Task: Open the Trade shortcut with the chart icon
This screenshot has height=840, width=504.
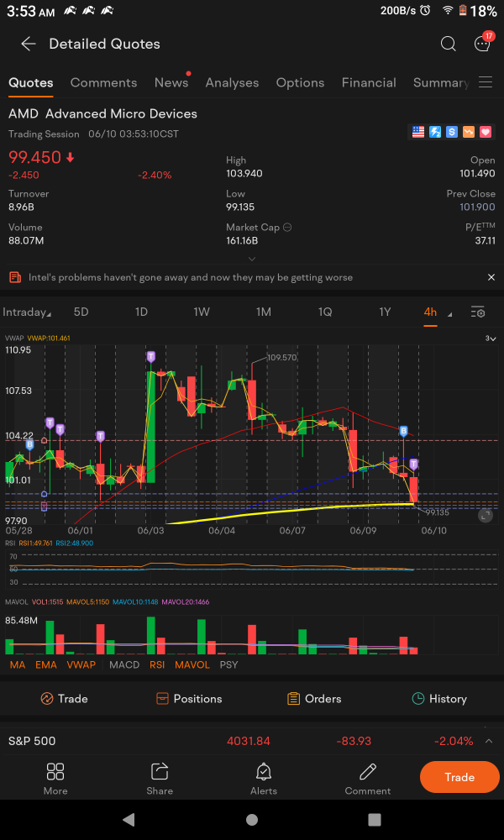Action: (x=64, y=699)
